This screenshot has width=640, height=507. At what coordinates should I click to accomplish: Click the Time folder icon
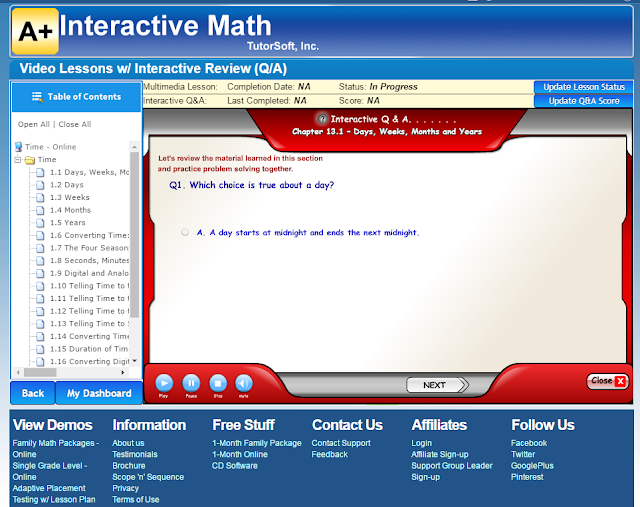[x=29, y=160]
